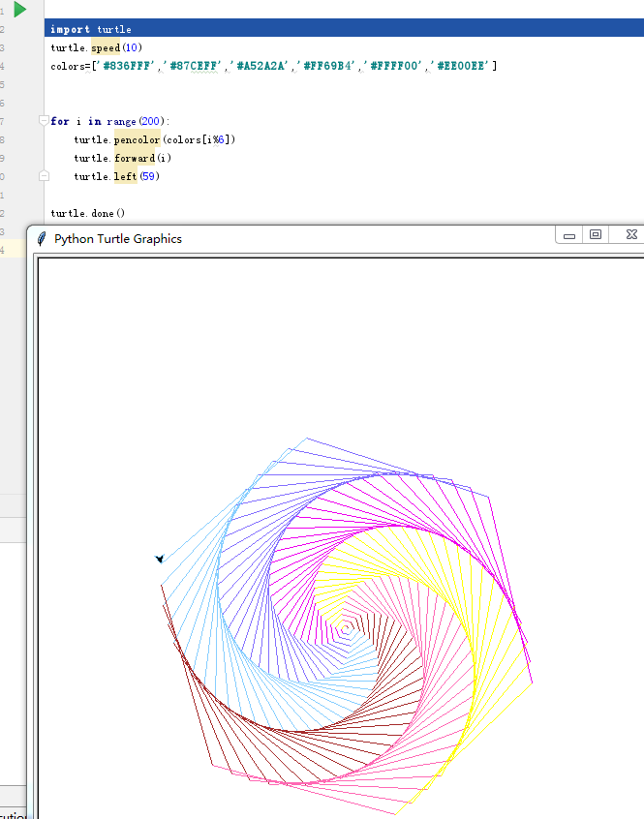Image resolution: width=644 pixels, height=819 pixels.
Task: Click the fold end marker at turtle.left line
Action: coord(44,176)
